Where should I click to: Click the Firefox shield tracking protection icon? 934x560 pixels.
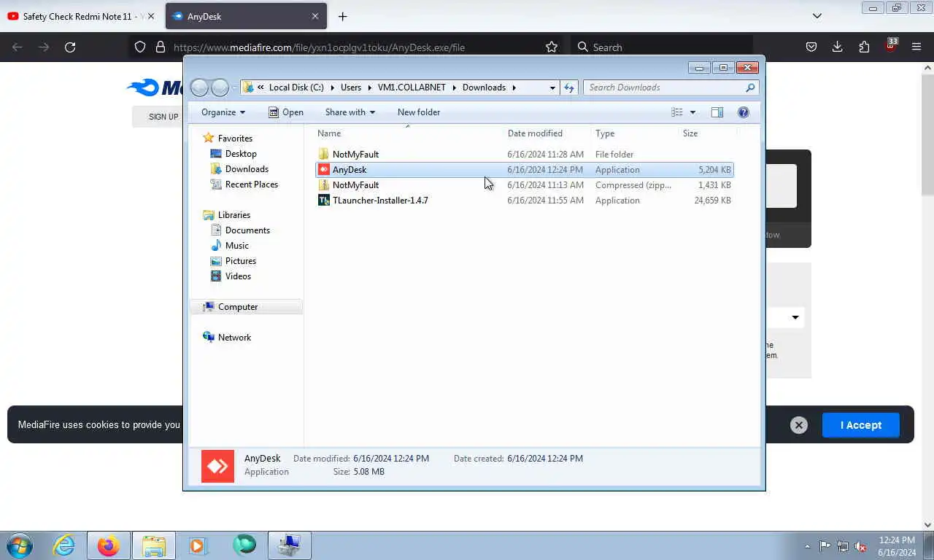pyautogui.click(x=140, y=47)
